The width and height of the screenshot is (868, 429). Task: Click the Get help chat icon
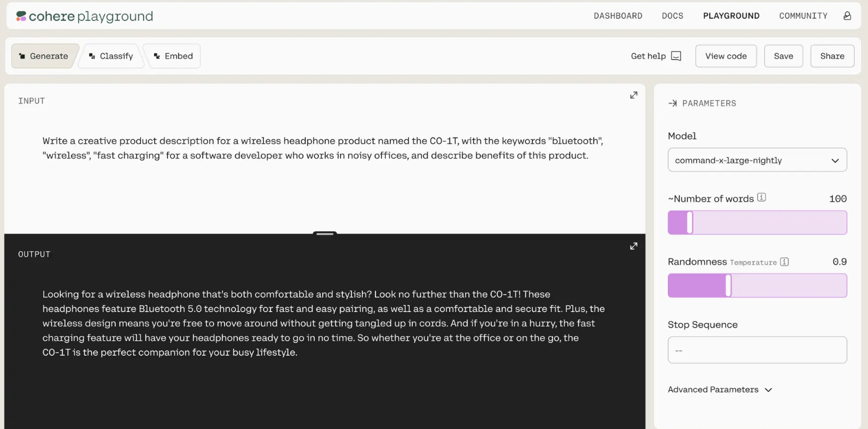pyautogui.click(x=676, y=56)
